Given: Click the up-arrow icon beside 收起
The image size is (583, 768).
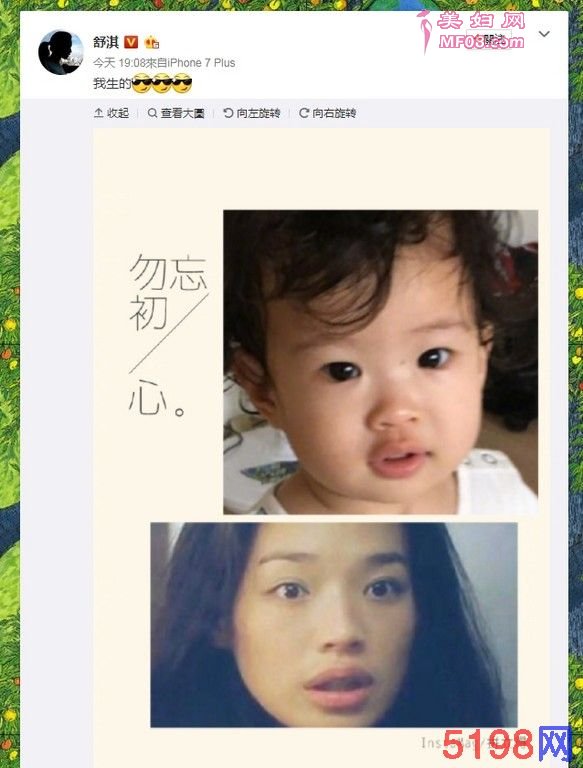Looking at the screenshot, I should click(x=98, y=113).
